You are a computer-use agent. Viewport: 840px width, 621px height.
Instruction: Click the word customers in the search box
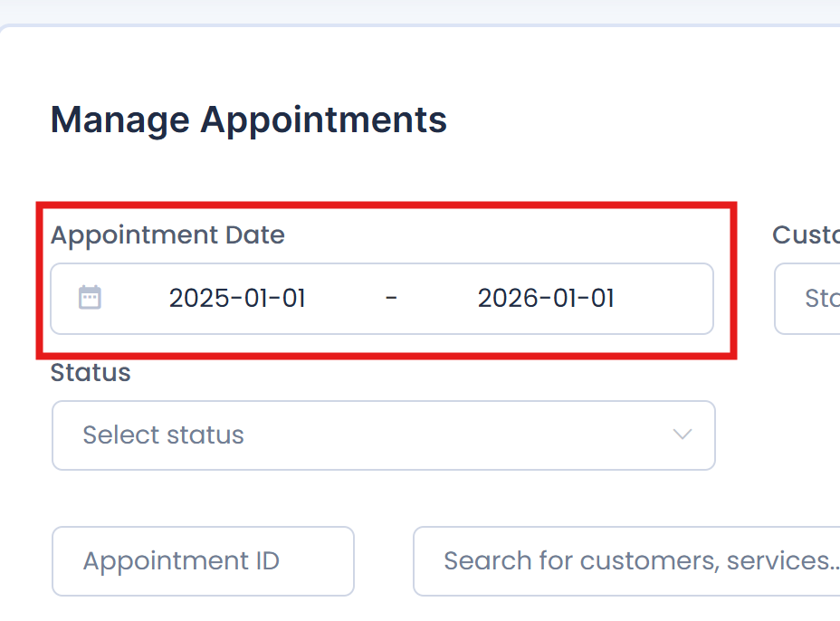[648, 561]
